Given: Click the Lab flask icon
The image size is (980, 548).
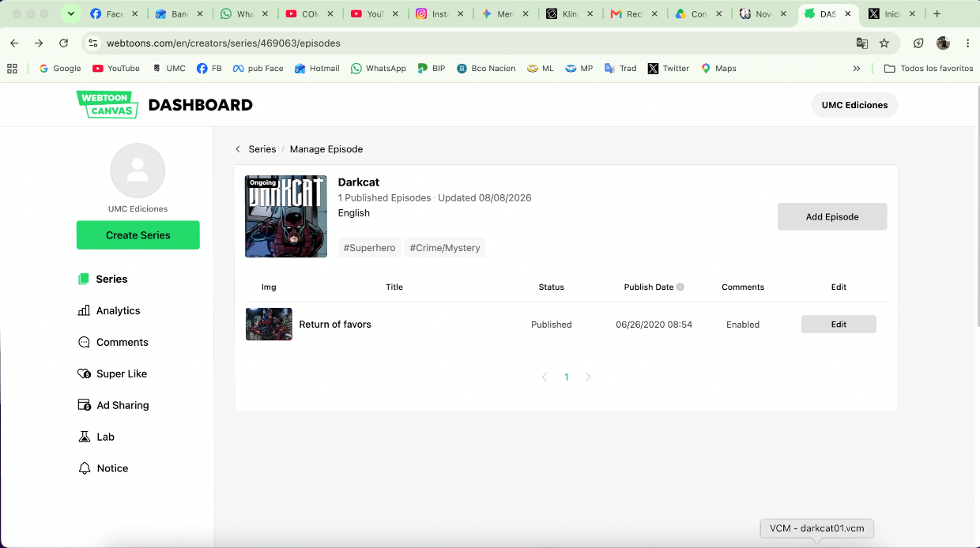Looking at the screenshot, I should [x=84, y=437].
